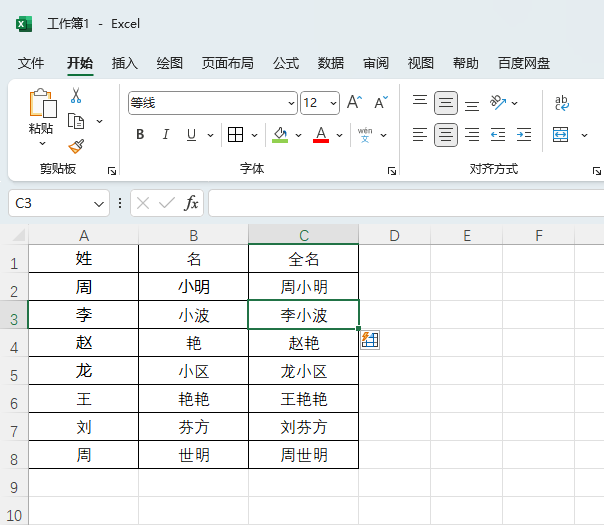Expand the merge cells options arrow
604x525 pixels.
pos(584,135)
